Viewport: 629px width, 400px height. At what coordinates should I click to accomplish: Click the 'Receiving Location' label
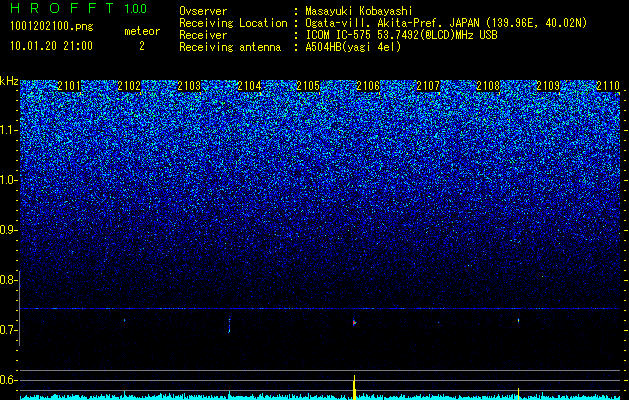(233, 23)
